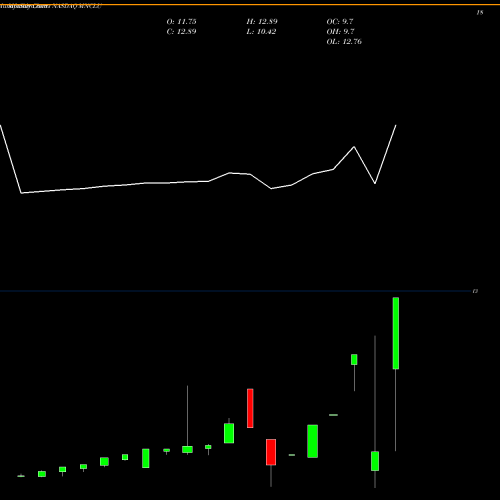The image size is (500, 500).
Task: Click the top-right price axis label
Action: (480, 13)
